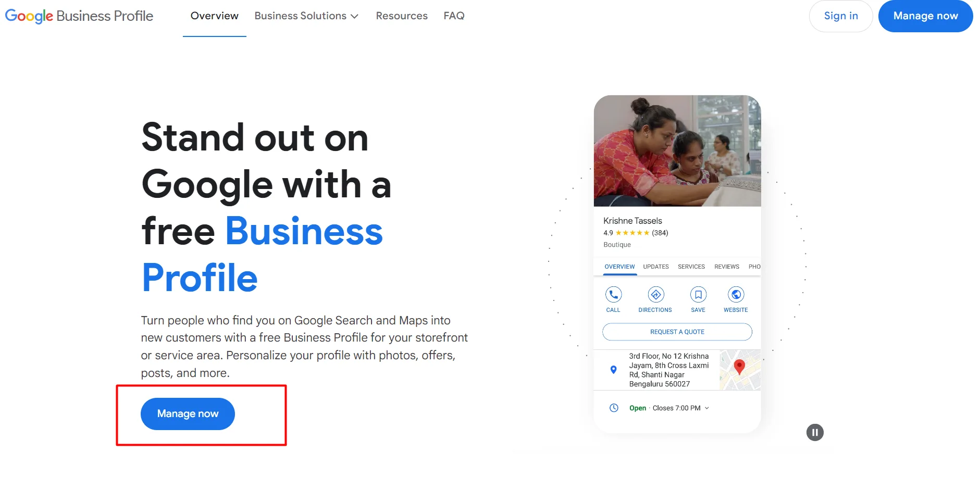Click the clock hours icon

[614, 408]
